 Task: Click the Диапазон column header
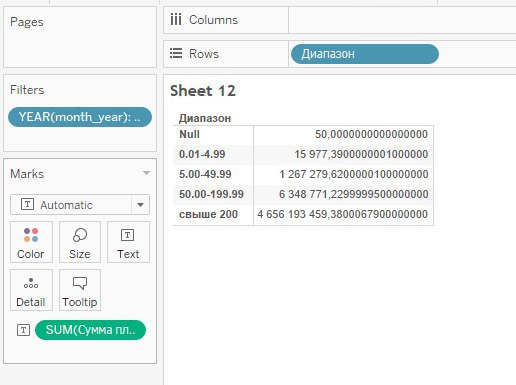[205, 118]
